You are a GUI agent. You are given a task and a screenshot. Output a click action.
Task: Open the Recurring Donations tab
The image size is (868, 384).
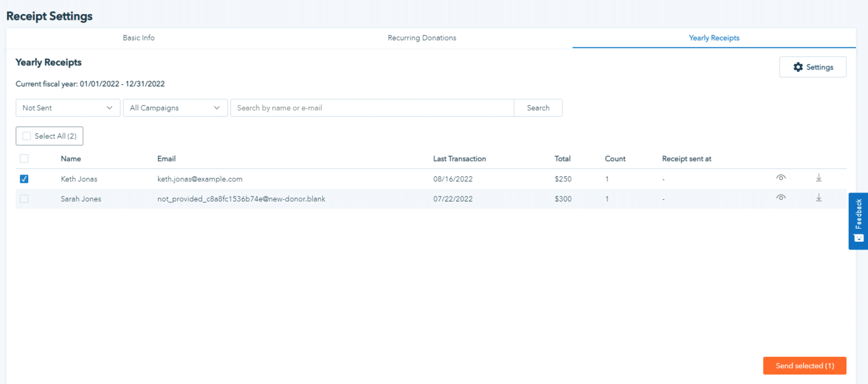[422, 38]
